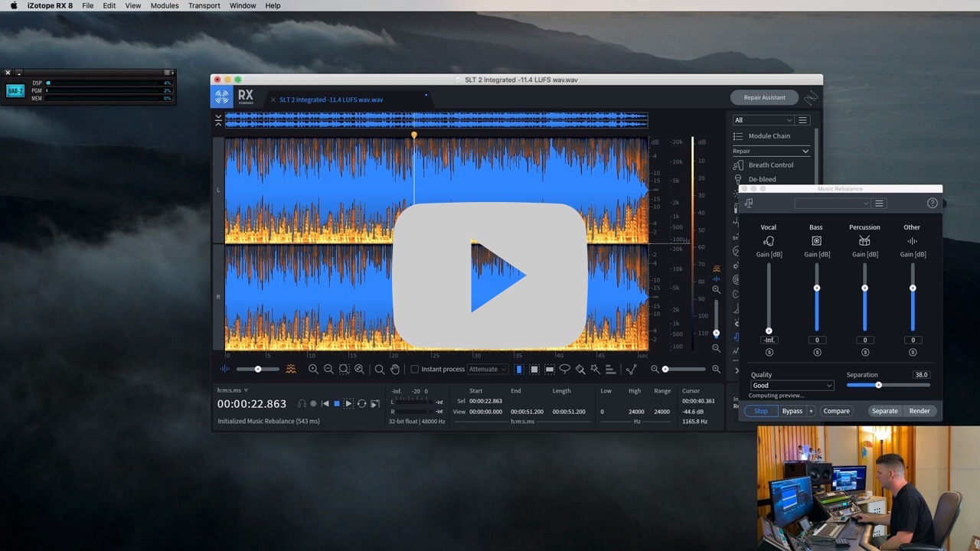The height and width of the screenshot is (551, 980).
Task: Open the File menu
Action: 88,5
